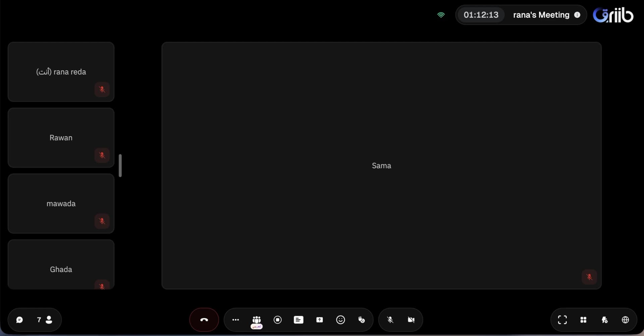Open the captions/transcript icon
The image size is (644, 336).
[299, 320]
